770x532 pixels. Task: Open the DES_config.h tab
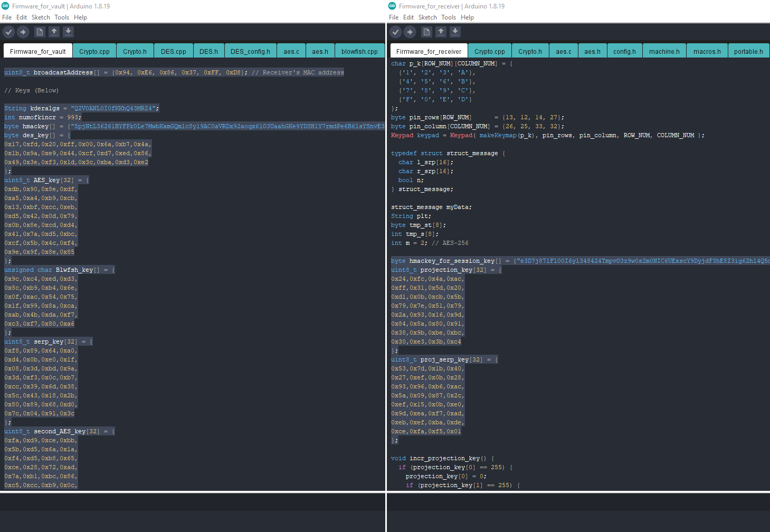pyautogui.click(x=250, y=51)
